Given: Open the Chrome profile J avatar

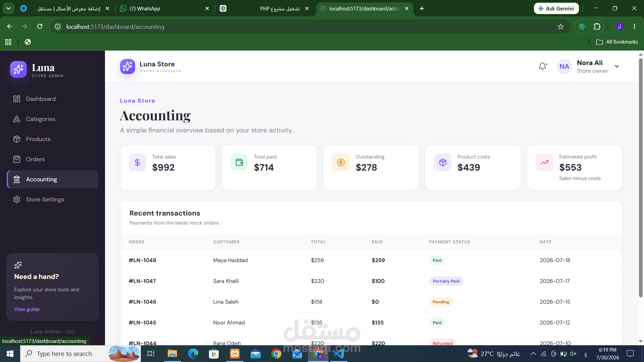Looking at the screenshot, I should [x=619, y=26].
